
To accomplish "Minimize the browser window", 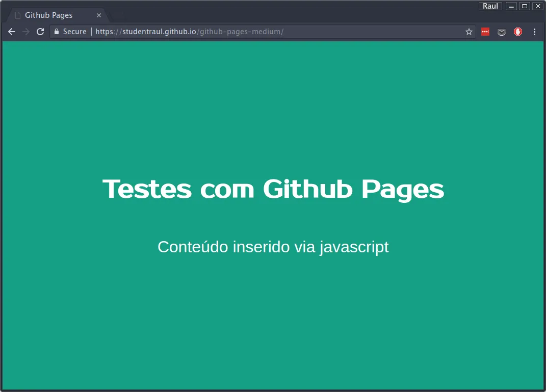I will click(511, 6).
